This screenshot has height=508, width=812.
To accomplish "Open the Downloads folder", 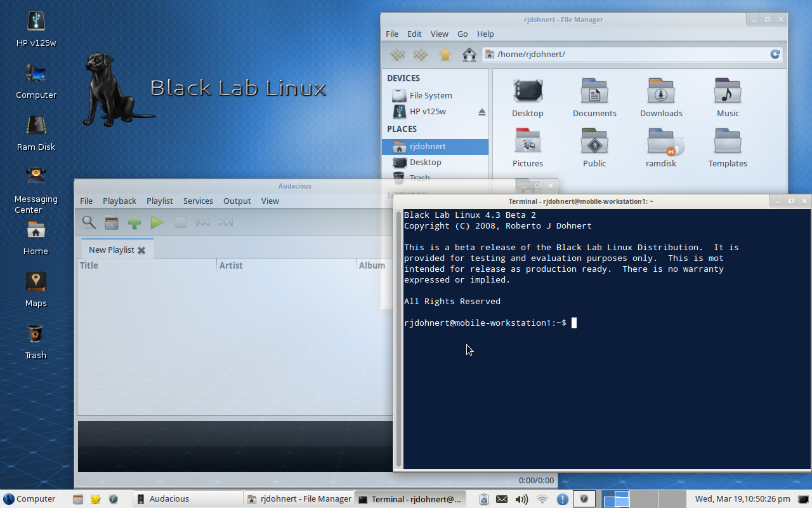I will pos(661,98).
